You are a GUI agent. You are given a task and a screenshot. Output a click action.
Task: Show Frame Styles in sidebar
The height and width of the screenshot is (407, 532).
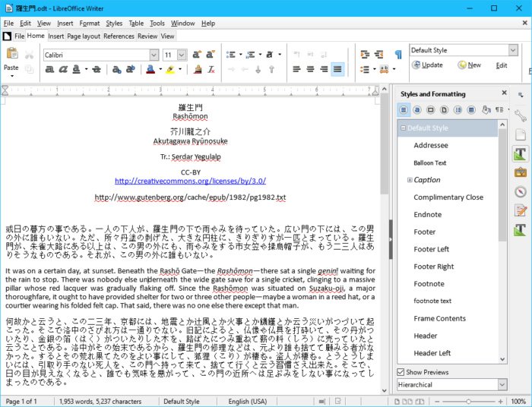pos(431,110)
